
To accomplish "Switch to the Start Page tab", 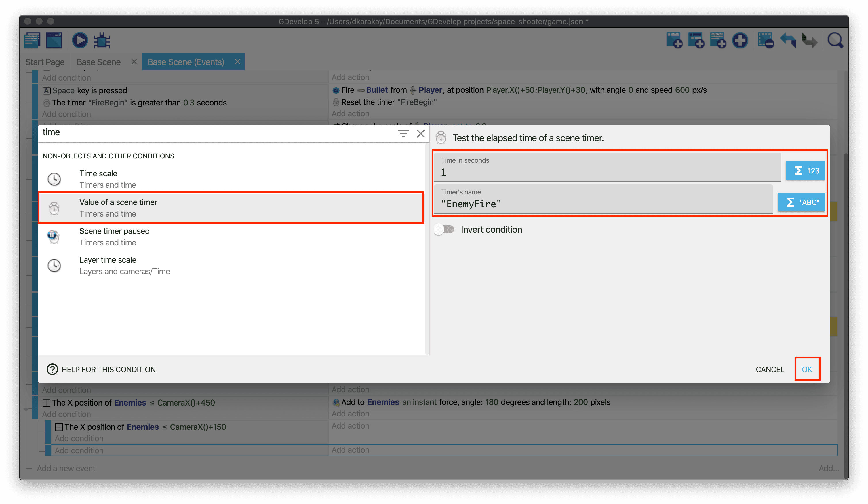I will coord(45,62).
